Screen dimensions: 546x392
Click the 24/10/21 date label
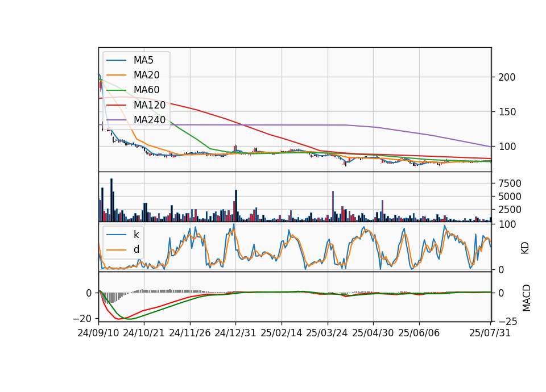pos(143,333)
